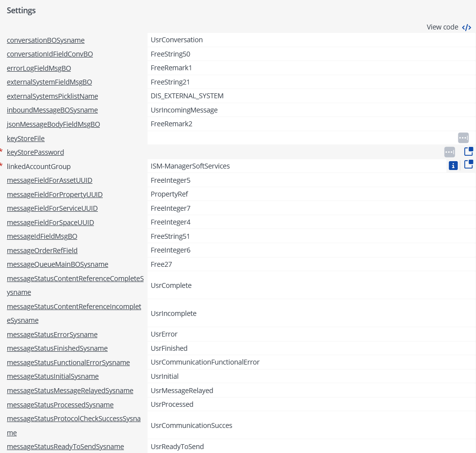Image resolution: width=476 pixels, height=453 pixels.
Task: Open the conversationBOSysname setting link
Action: [x=46, y=40]
